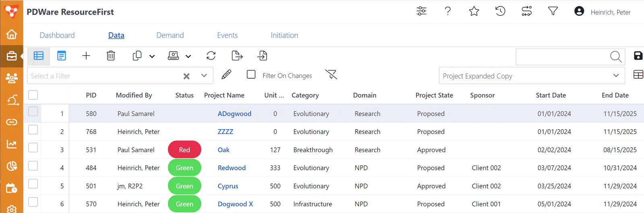The height and width of the screenshot is (213, 644).
Task: Switch to form detail view
Action: (x=62, y=56)
